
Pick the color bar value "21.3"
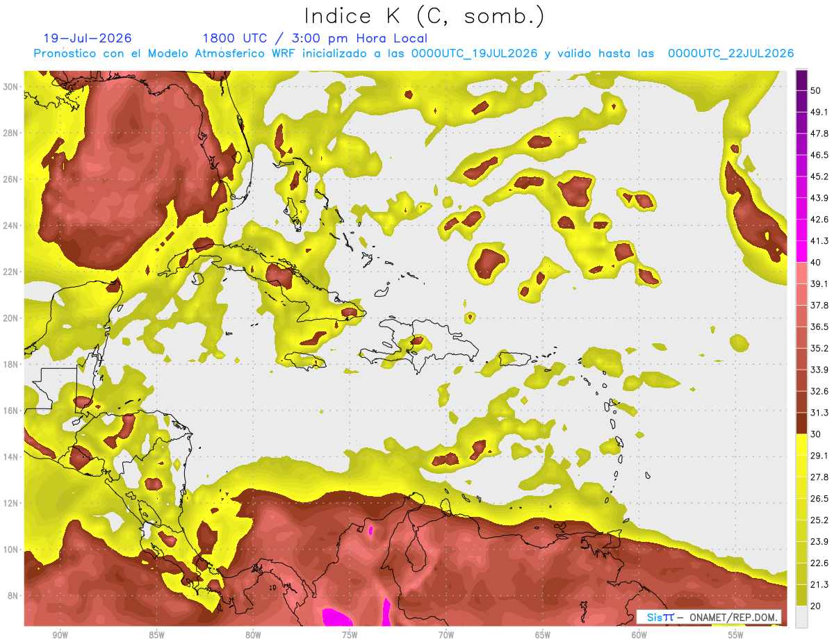point(819,585)
